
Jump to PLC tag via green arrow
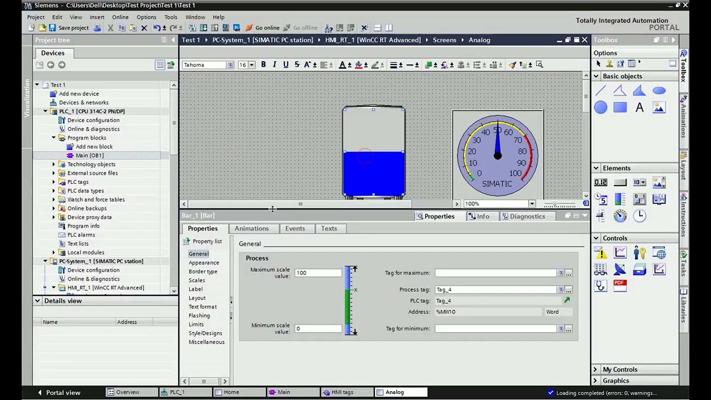pos(567,300)
